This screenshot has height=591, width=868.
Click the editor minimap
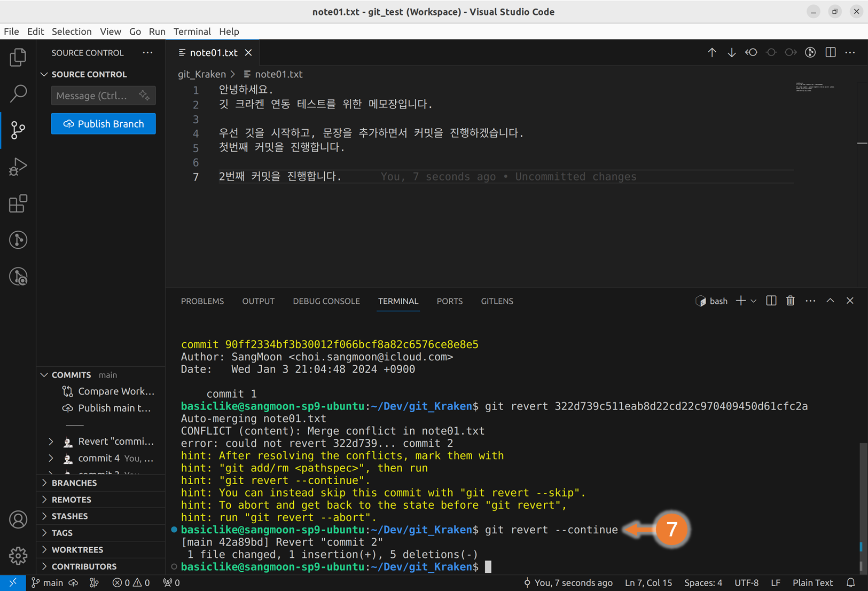click(815, 87)
